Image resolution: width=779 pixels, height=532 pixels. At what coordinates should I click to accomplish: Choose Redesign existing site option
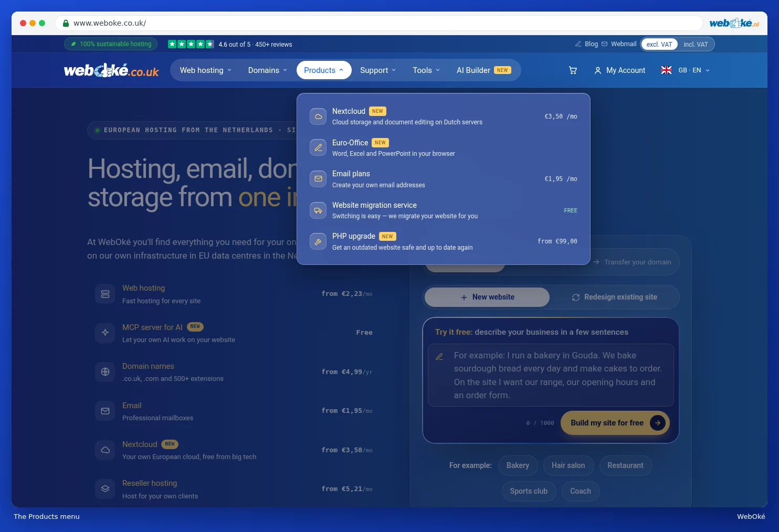coord(614,297)
